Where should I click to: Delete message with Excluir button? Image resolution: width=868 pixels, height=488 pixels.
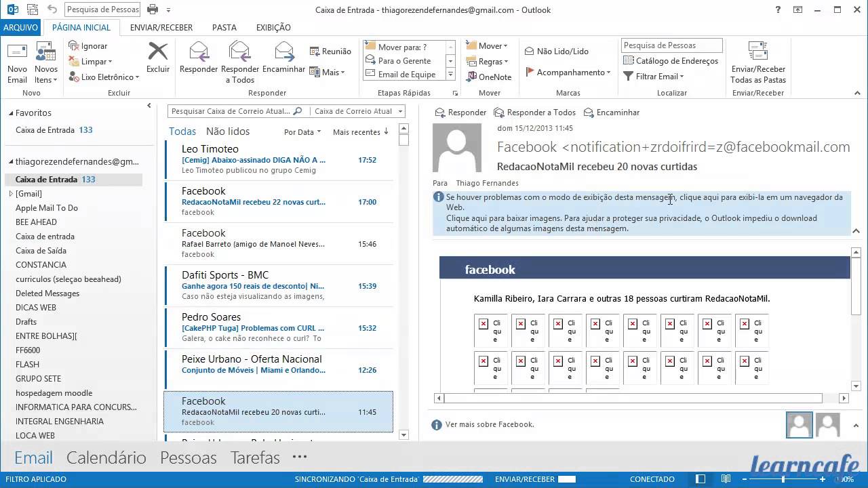coord(158,58)
